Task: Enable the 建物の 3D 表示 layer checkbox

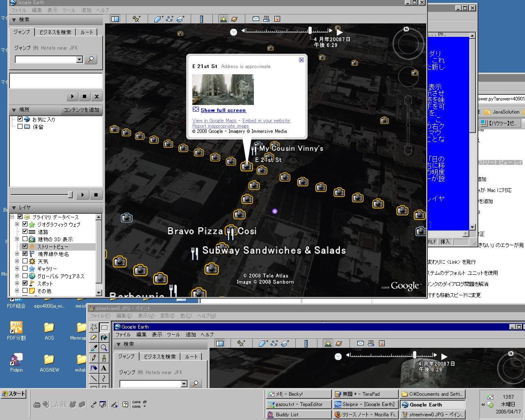Action: tap(25, 239)
